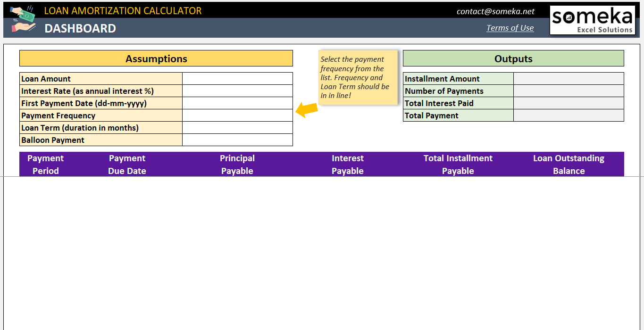Click the 'Balloon Payment' label
The height and width of the screenshot is (330, 644).
click(53, 140)
